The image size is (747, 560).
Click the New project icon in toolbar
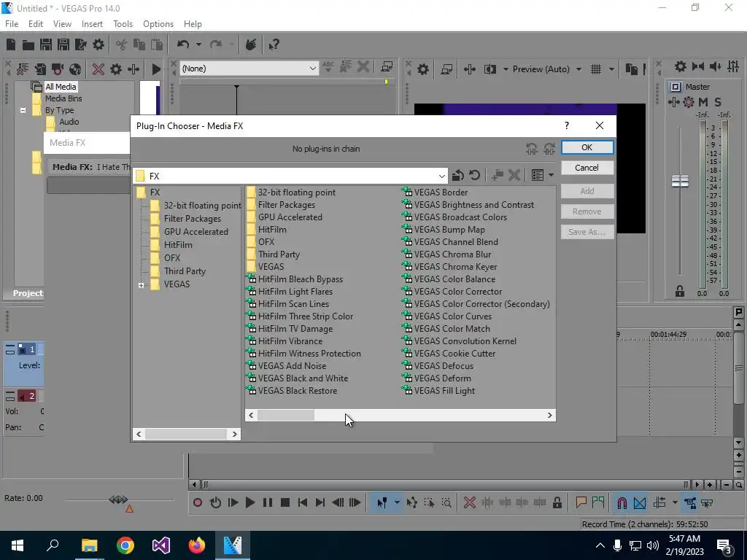pyautogui.click(x=11, y=44)
